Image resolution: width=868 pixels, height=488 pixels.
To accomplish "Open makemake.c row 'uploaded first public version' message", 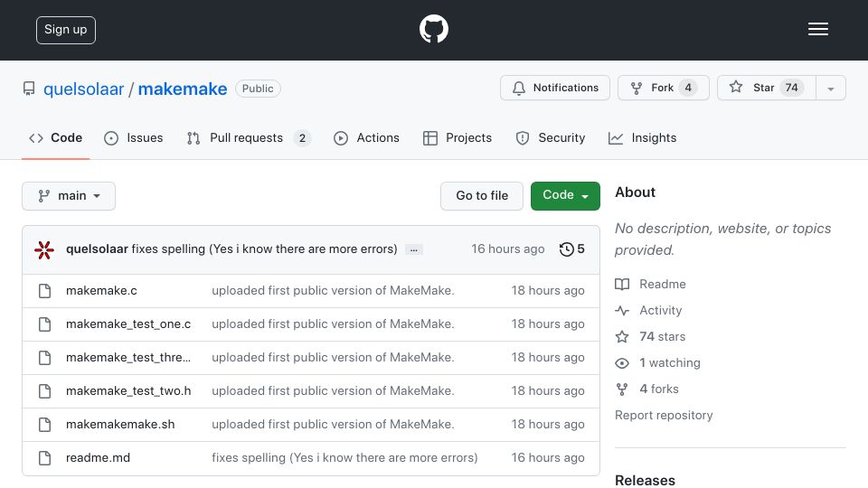I will (333, 290).
